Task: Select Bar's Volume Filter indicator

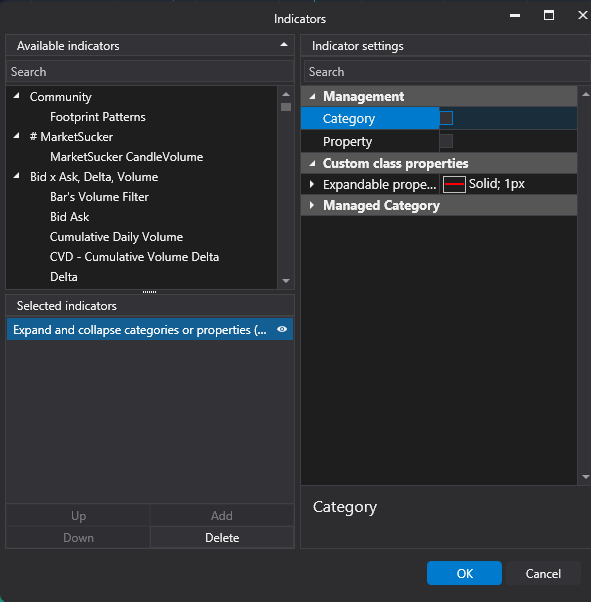Action: point(99,197)
